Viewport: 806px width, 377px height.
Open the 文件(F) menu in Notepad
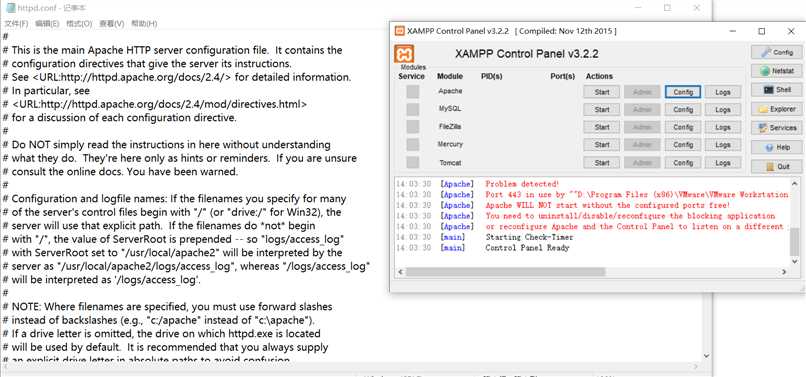(x=16, y=24)
